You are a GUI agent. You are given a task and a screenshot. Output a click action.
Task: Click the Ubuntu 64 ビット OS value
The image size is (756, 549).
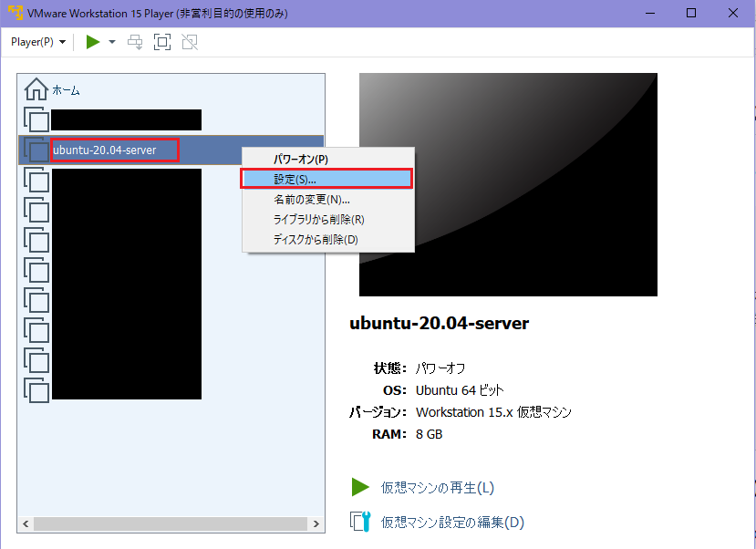460,390
